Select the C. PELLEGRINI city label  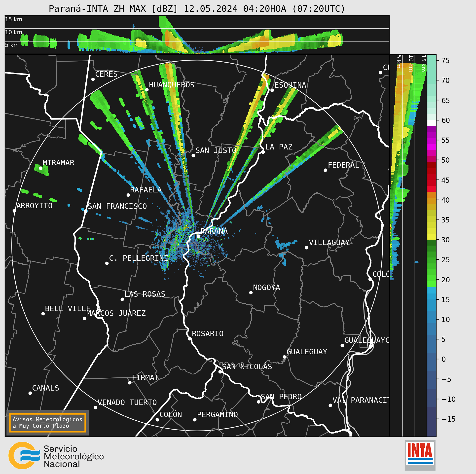[x=139, y=258]
